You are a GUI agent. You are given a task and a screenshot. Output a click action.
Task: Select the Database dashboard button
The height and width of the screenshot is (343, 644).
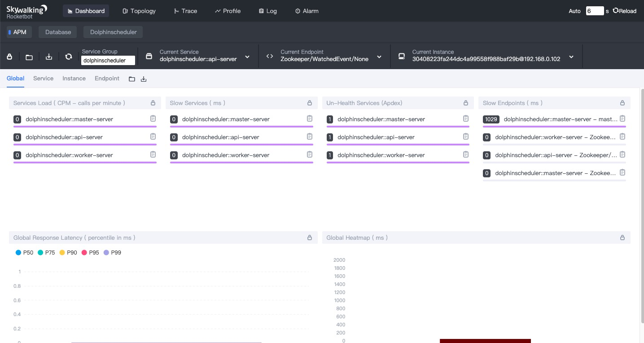pos(58,32)
